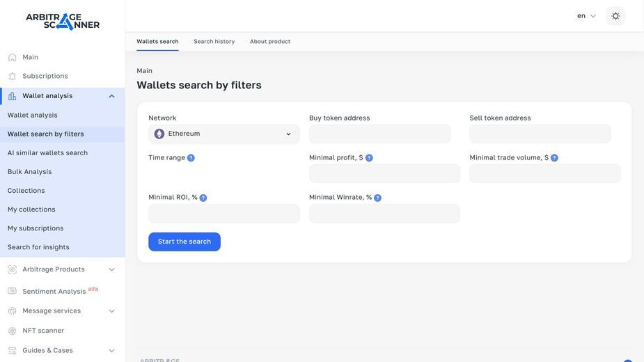Open the en language selector

pyautogui.click(x=586, y=16)
